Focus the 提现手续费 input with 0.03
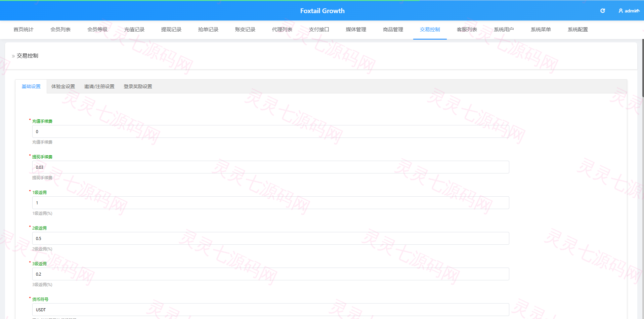Image resolution: width=644 pixels, height=319 pixels. coord(271,167)
